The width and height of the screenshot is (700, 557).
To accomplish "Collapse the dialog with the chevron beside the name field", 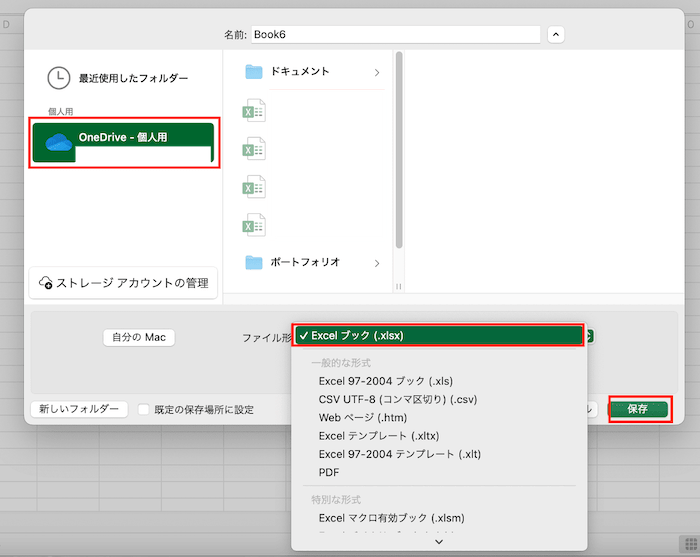I will click(556, 34).
